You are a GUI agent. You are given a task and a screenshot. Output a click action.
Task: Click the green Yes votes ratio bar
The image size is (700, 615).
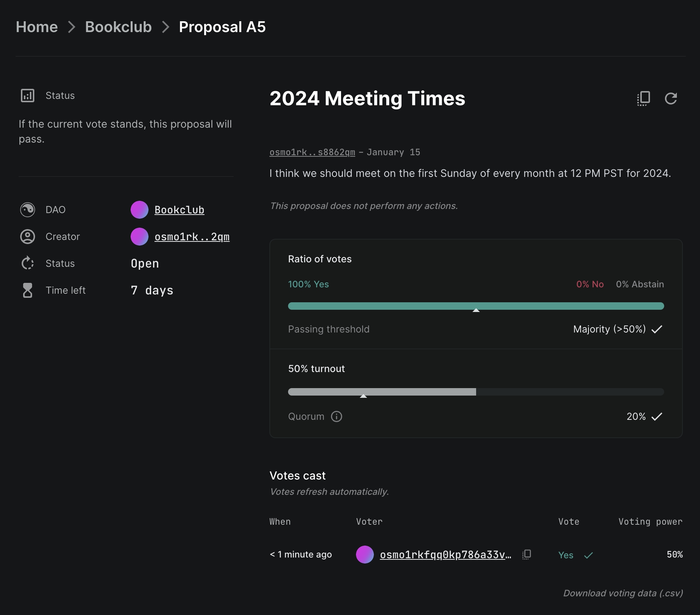(x=476, y=306)
